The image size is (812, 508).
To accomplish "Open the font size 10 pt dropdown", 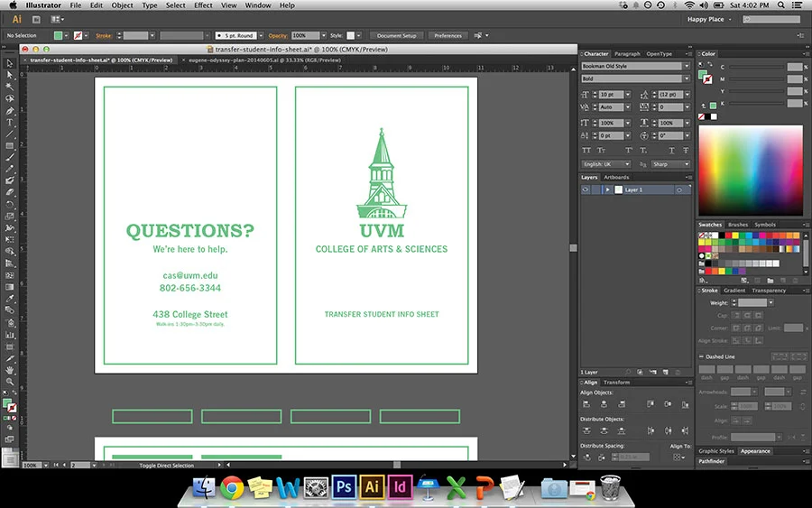I will [628, 95].
